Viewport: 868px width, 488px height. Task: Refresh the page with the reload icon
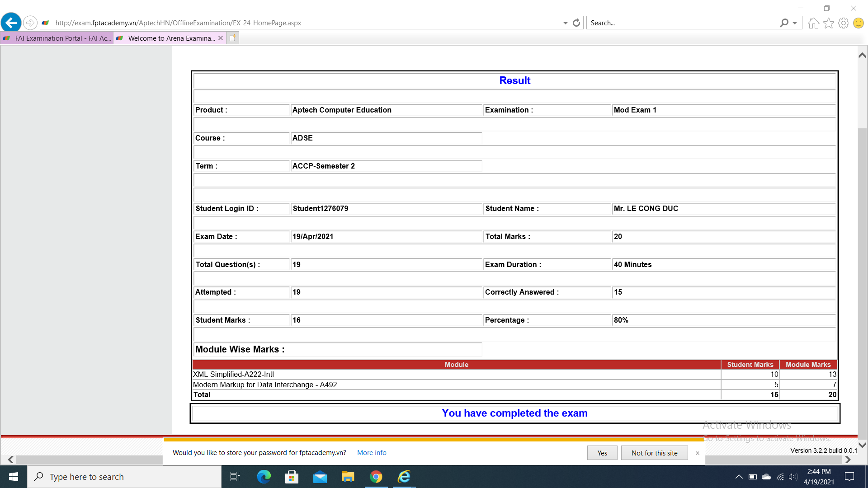coord(576,23)
